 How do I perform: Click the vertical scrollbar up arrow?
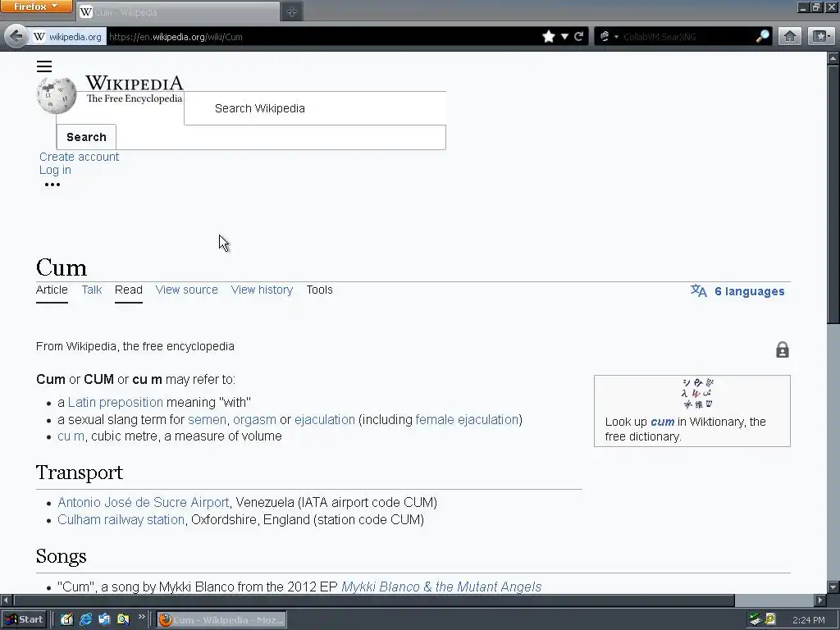833,57
